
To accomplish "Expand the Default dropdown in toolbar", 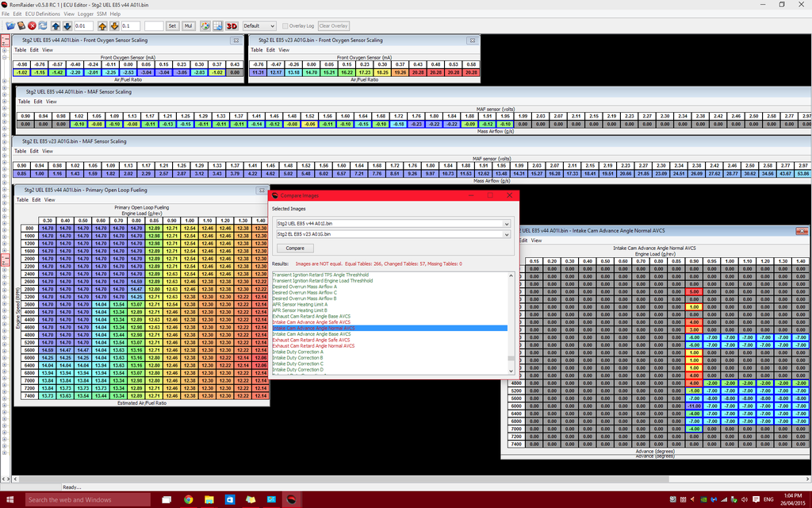I will tap(259, 25).
